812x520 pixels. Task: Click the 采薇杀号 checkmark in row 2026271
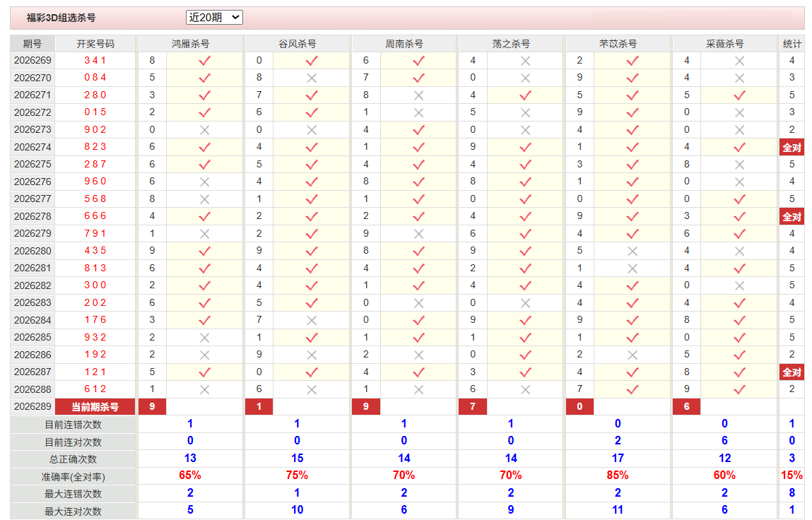coord(739,95)
